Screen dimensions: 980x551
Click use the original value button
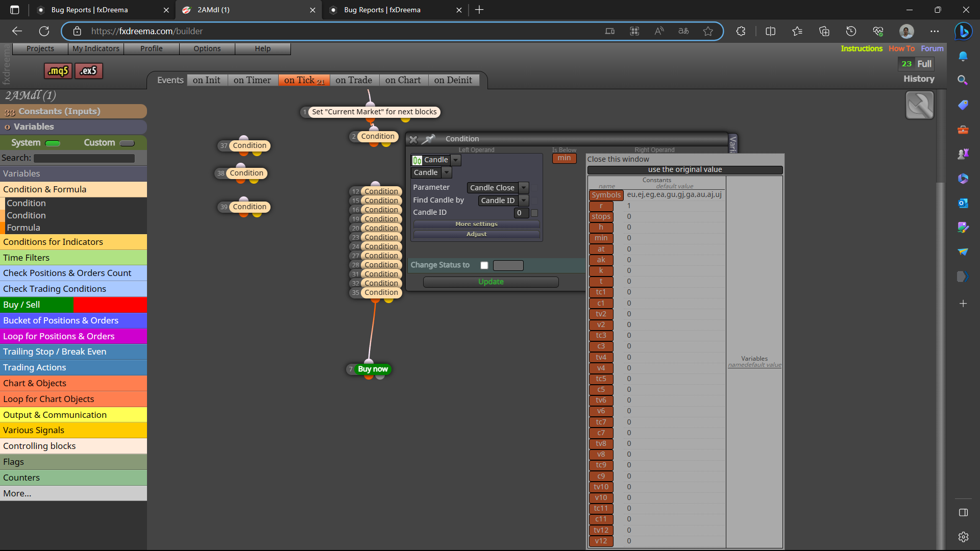(x=685, y=170)
